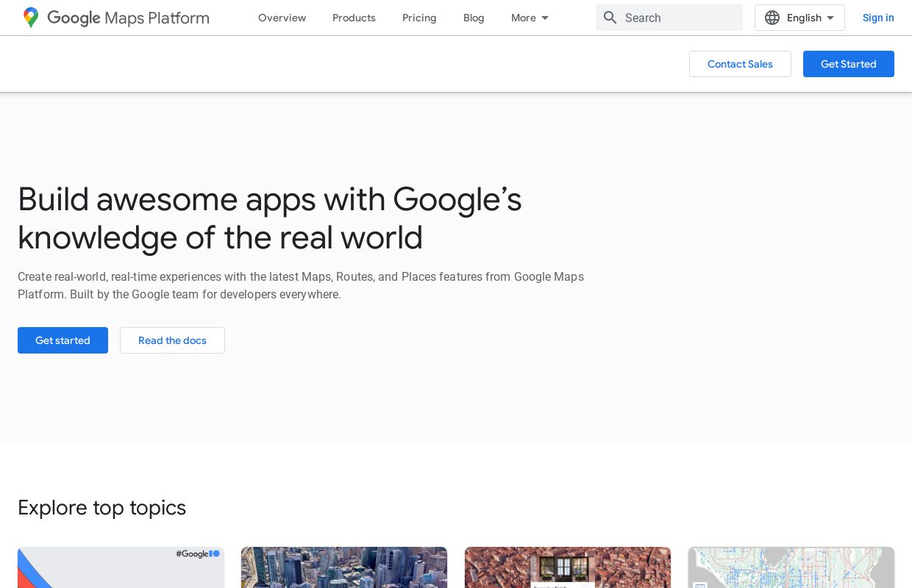Screen dimensions: 912x588
Task: Open the Pricing page from the navigation
Action: [419, 18]
